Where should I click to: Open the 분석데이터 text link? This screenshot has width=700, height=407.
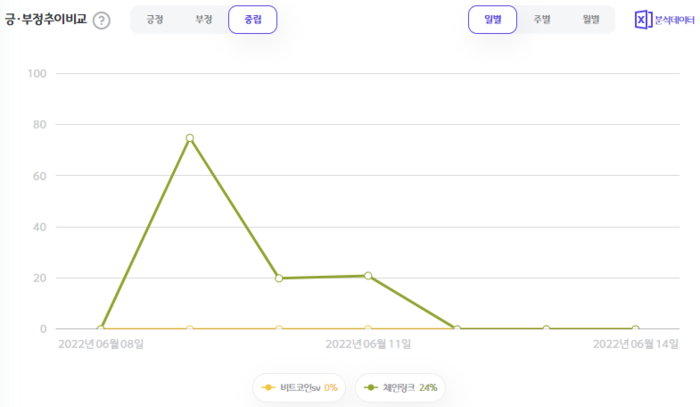674,20
